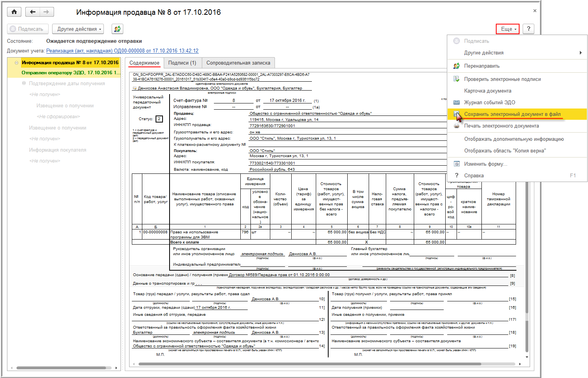The image size is (588, 378).
Task: Open the Реализация (акт, накладная) document link
Action: (x=122, y=51)
